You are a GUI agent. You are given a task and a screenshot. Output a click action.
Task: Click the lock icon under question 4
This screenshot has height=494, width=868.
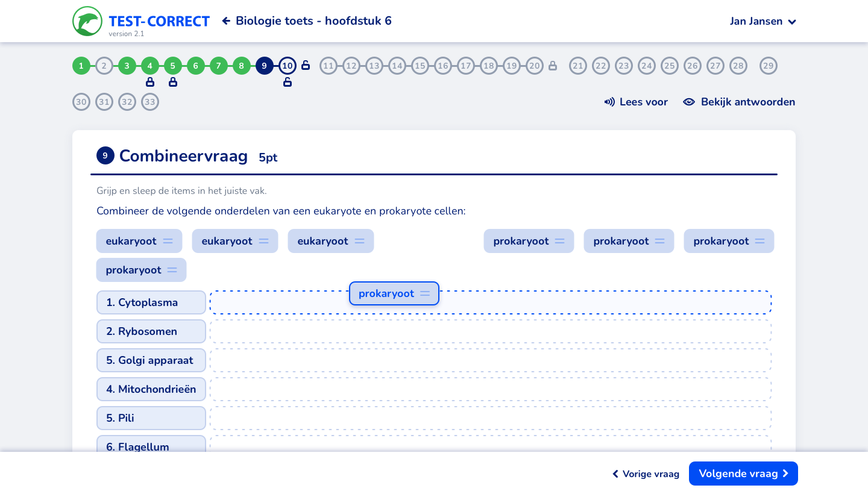[x=150, y=82]
